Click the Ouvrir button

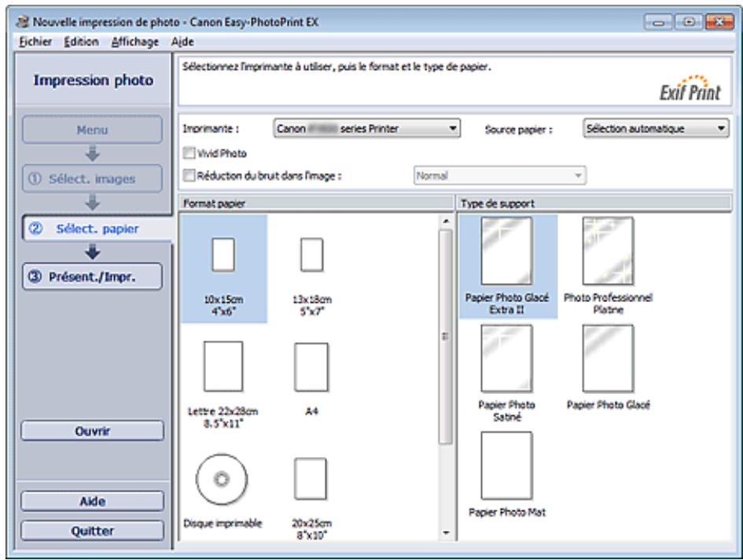point(92,431)
